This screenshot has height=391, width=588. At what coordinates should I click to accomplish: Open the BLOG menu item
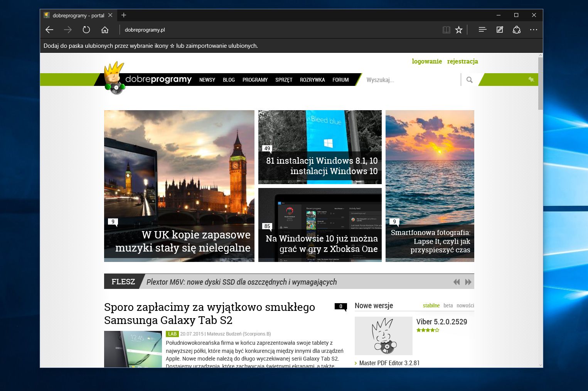pyautogui.click(x=229, y=80)
